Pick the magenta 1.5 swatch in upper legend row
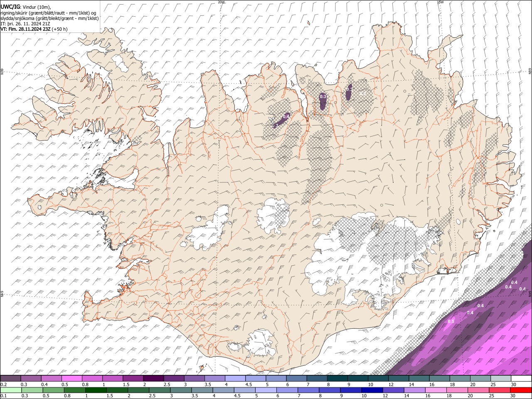532x399 pixels. point(133,379)
